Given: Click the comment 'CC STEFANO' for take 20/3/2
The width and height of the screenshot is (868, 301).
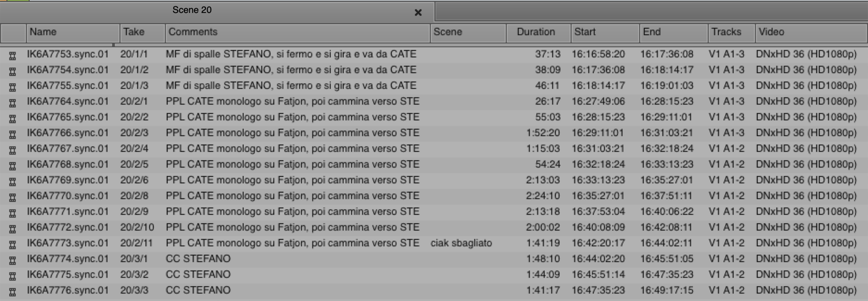Looking at the screenshot, I should click(198, 274).
